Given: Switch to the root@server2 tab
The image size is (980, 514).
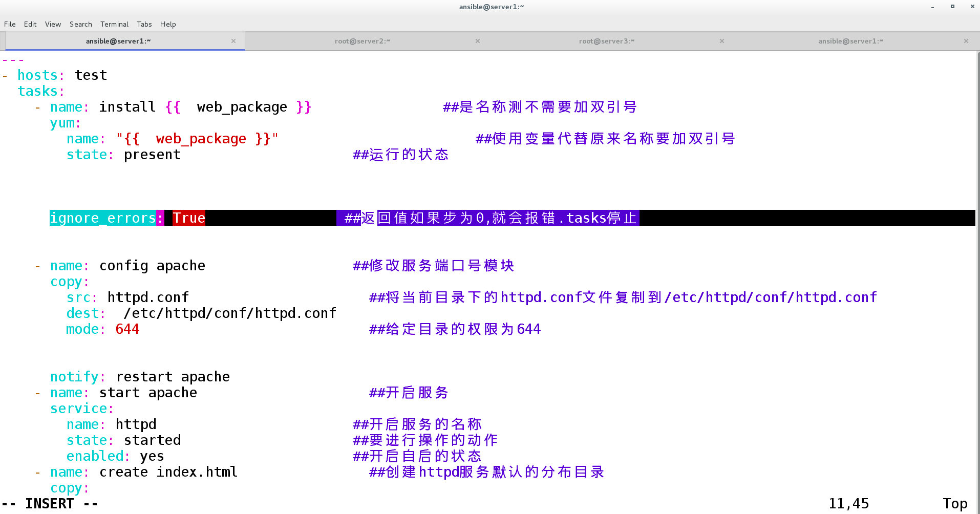Looking at the screenshot, I should pos(363,41).
